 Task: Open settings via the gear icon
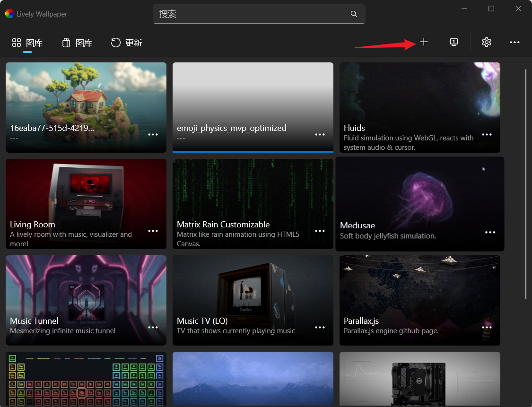[x=487, y=42]
